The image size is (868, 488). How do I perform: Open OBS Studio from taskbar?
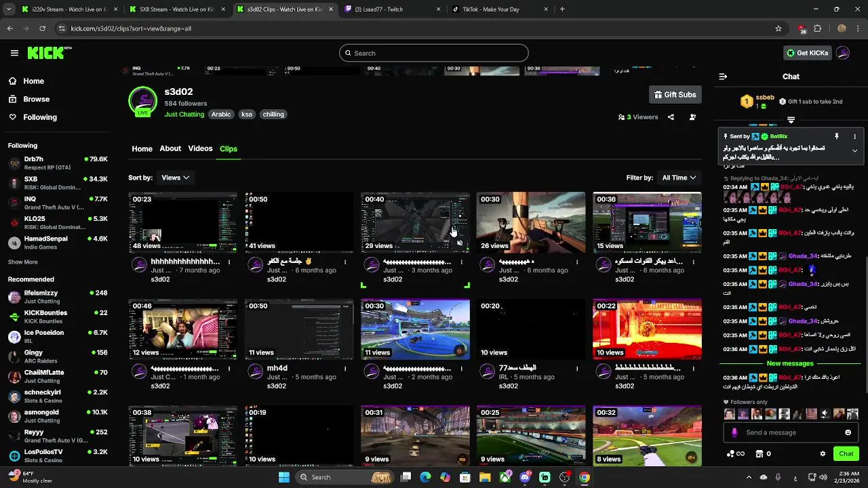pos(564,477)
